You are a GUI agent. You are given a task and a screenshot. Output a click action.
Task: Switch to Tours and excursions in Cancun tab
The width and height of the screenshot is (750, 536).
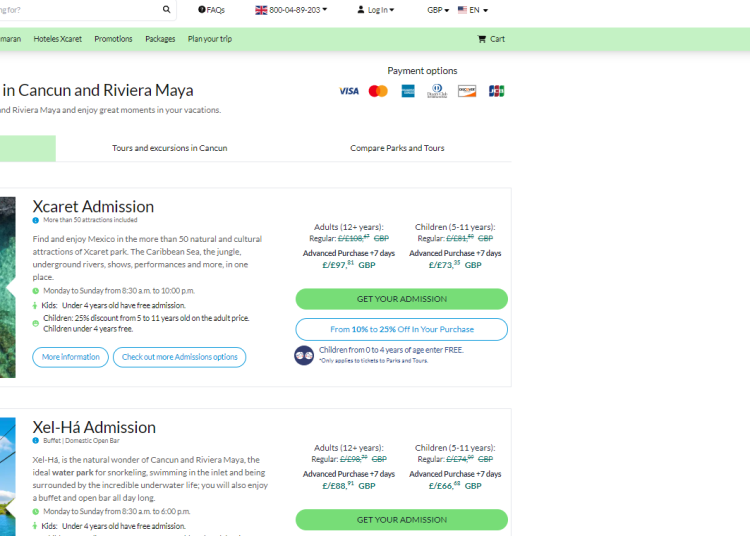(x=169, y=148)
